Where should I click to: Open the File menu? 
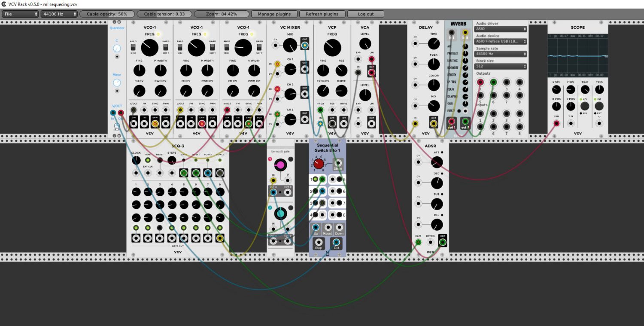click(x=20, y=14)
